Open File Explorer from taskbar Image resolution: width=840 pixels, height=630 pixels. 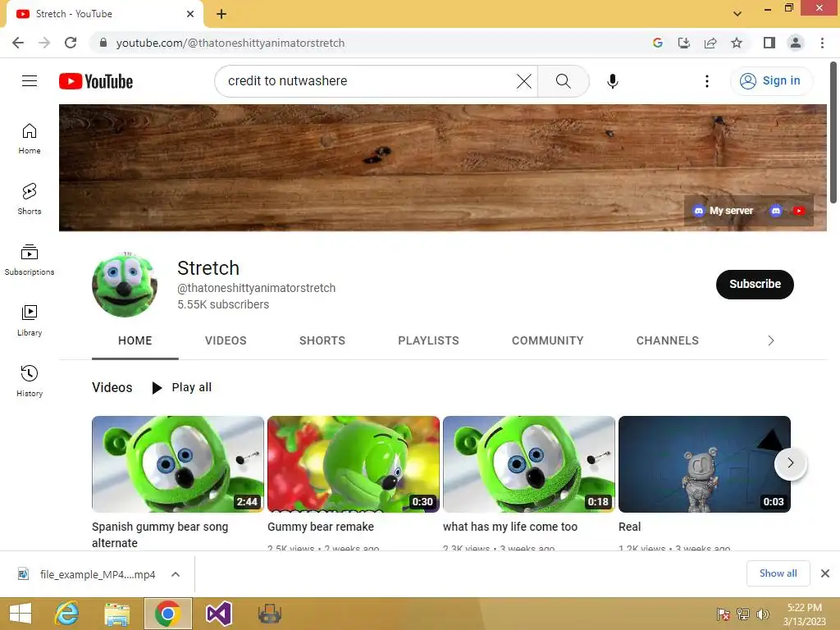coord(116,614)
